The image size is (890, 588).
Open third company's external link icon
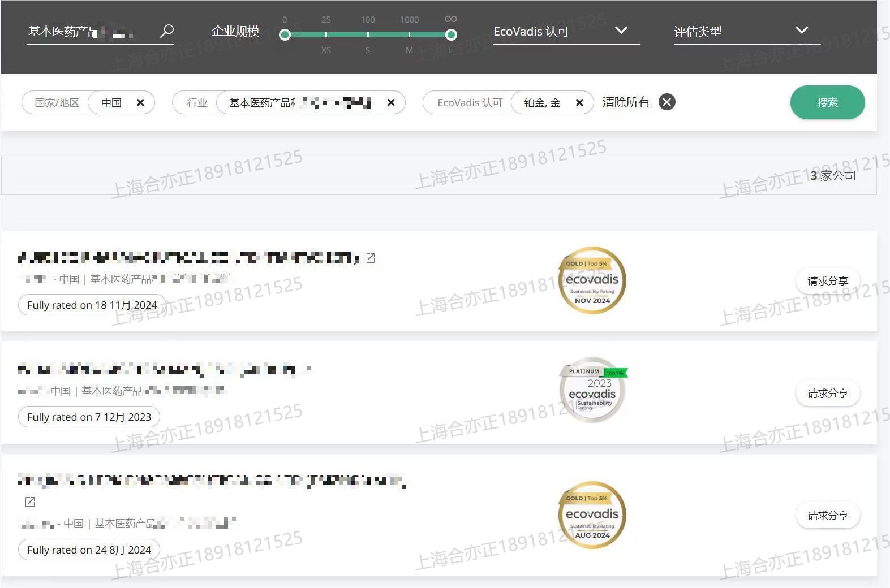pyautogui.click(x=30, y=502)
